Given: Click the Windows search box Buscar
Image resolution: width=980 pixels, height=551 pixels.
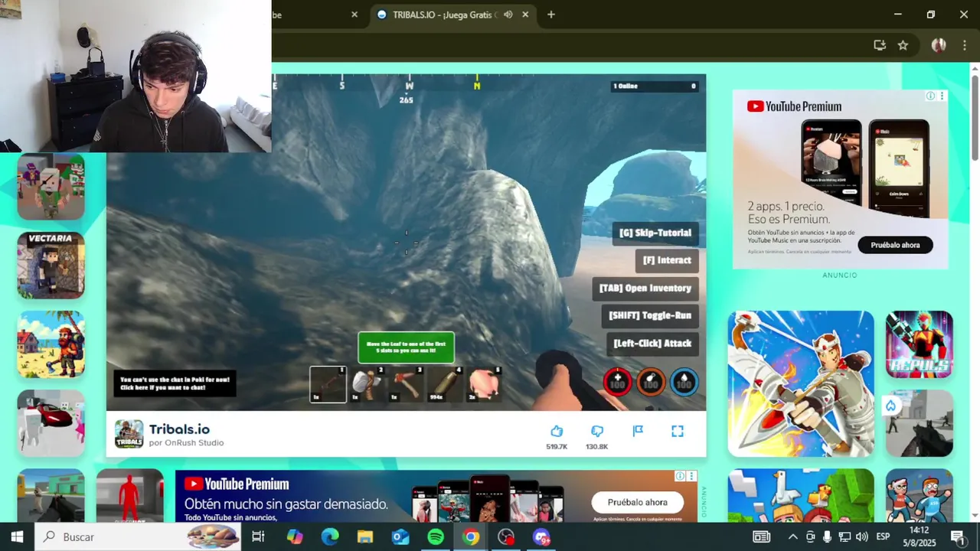Looking at the screenshot, I should click(x=138, y=537).
